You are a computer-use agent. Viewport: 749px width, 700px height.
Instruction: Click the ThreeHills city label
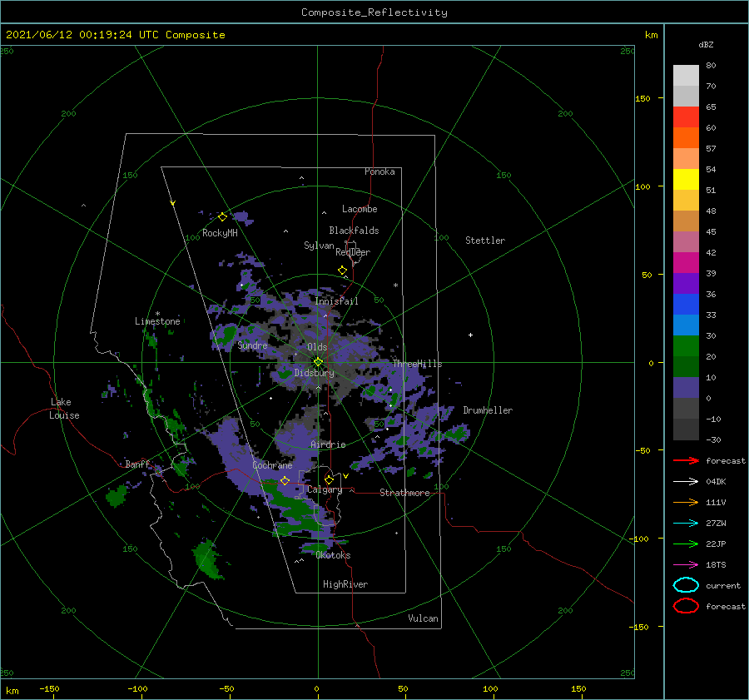[417, 364]
